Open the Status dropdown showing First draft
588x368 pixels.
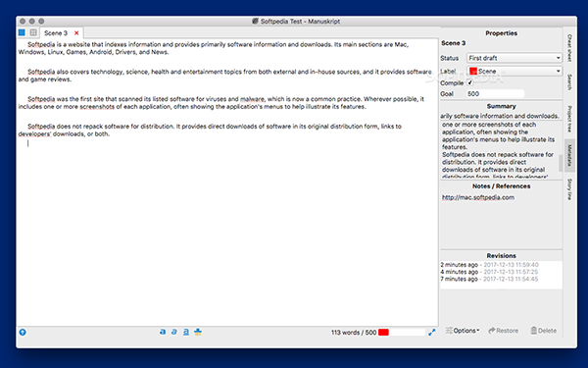coord(514,58)
